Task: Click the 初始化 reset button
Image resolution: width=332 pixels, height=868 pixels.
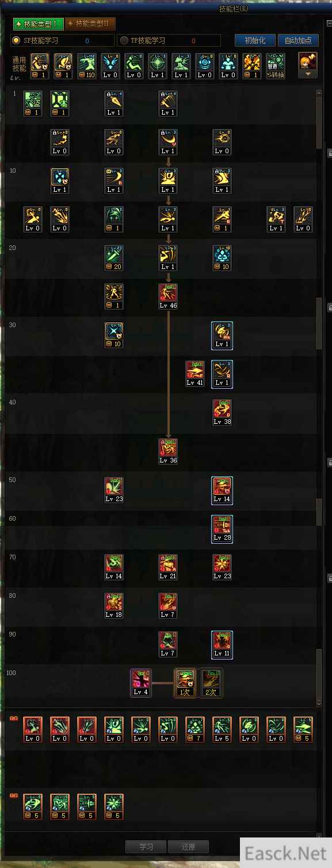Action: point(255,40)
